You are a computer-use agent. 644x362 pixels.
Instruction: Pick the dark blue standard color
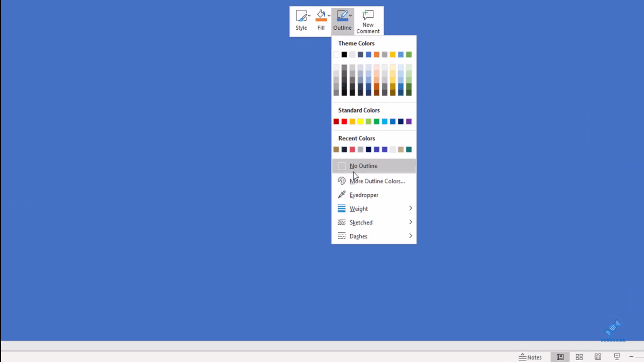click(401, 122)
